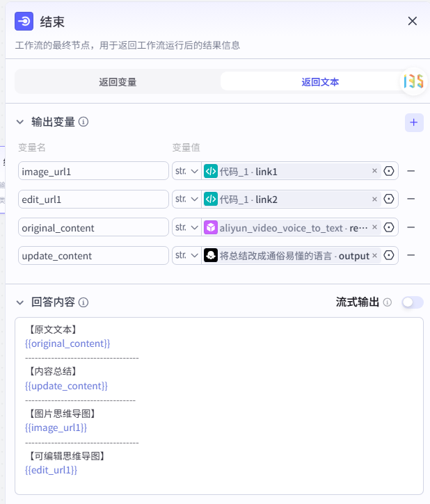The height and width of the screenshot is (504, 430).
Task: Collapse the 回答内容 section
Action: (20, 302)
